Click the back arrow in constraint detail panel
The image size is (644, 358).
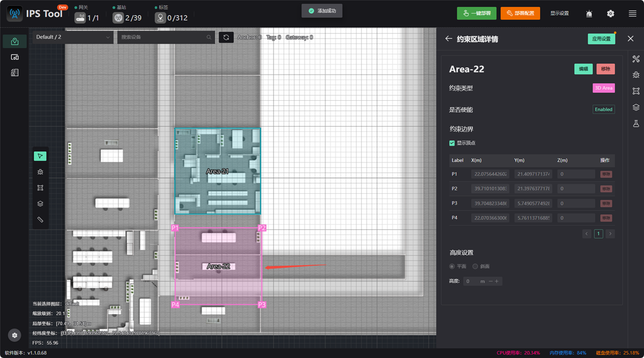click(448, 39)
